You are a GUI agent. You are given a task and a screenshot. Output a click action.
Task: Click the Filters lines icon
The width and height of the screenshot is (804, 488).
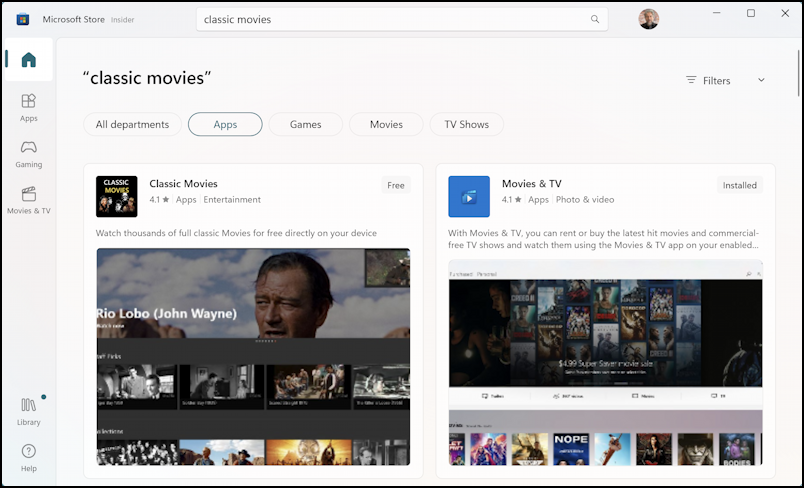pos(691,80)
